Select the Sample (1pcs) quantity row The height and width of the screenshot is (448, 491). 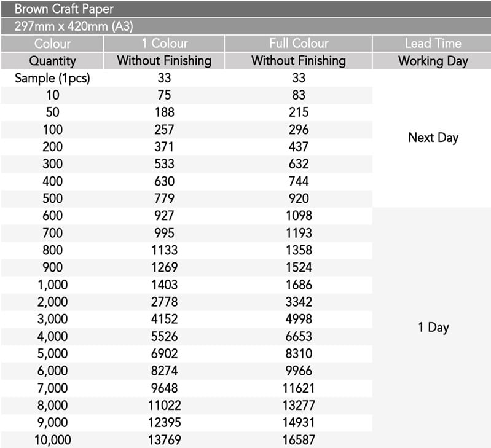[53, 78]
